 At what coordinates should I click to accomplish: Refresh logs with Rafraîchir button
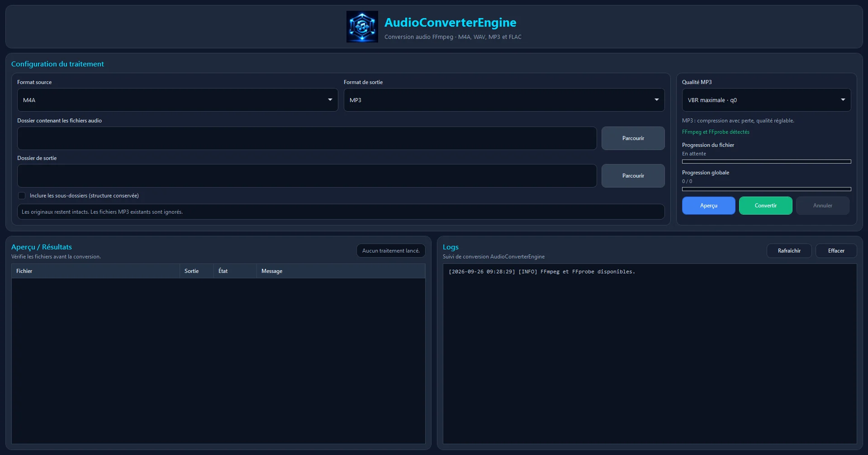pyautogui.click(x=789, y=251)
